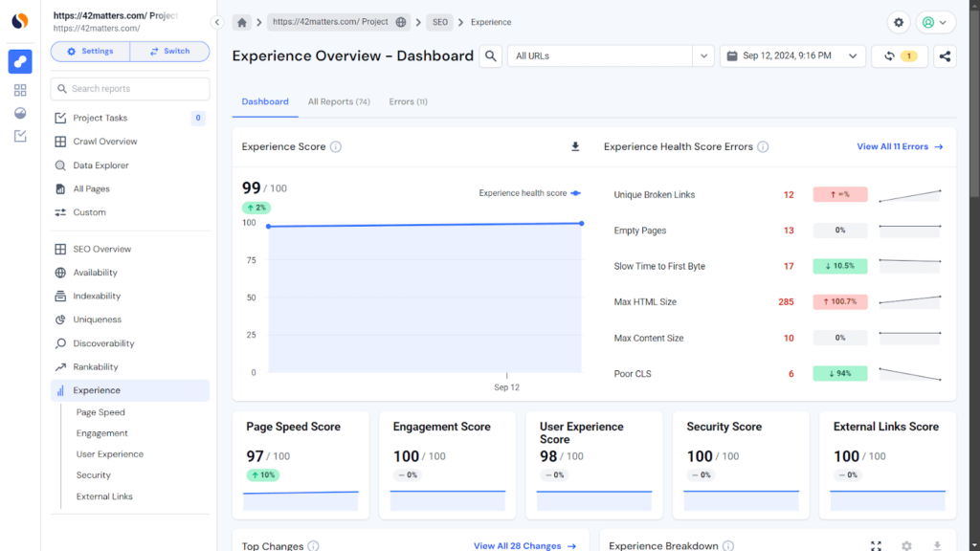This screenshot has height=551, width=980.
Task: Open Page Speed in sidebar
Action: (x=100, y=412)
